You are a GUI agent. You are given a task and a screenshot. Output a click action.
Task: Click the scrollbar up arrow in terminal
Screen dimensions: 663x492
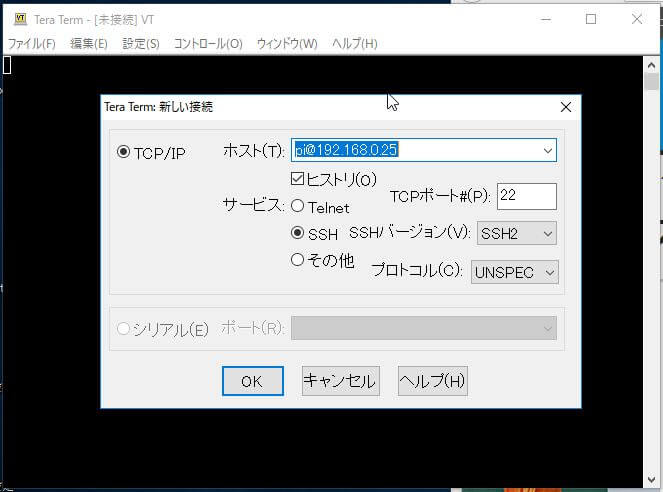(x=651, y=65)
